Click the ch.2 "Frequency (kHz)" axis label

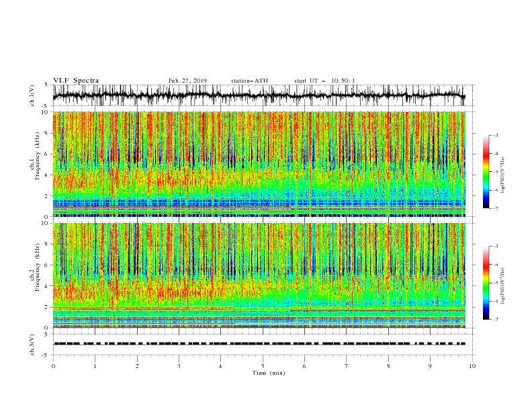38,267
